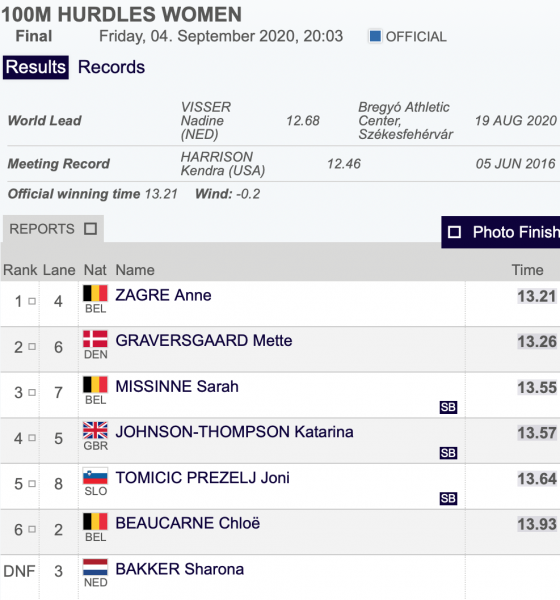The image size is (560, 600).
Task: Click the Slovenia flag for TOMICIC PREZELJ
Action: tap(95, 476)
